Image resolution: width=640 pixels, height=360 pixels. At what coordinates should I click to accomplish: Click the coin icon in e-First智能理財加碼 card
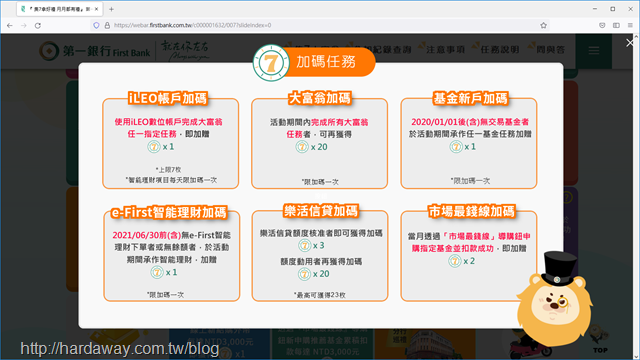pos(157,272)
